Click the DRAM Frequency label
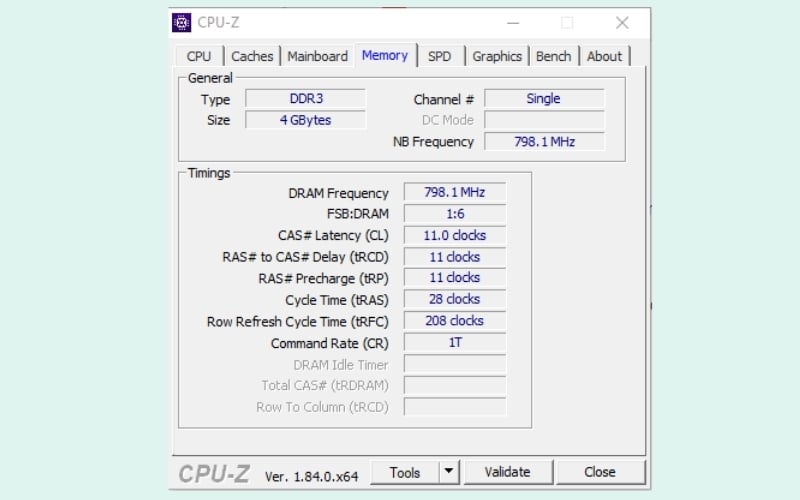 pyautogui.click(x=338, y=193)
